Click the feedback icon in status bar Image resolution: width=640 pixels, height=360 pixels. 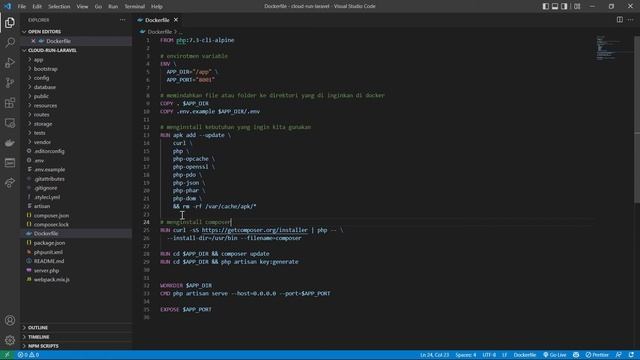tap(619, 355)
